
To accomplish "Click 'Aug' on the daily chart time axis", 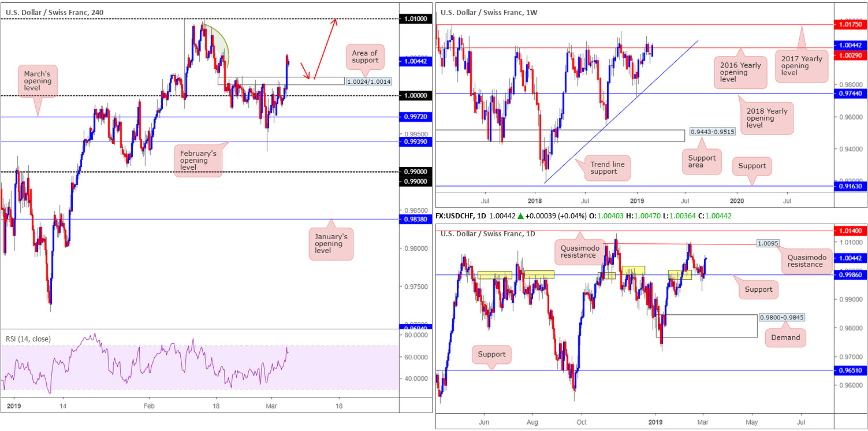I will (x=532, y=421).
